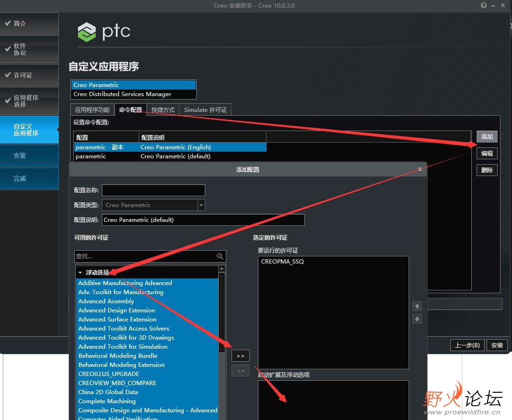Click the scroll up arrow of license list
This screenshot has width=512, height=420.
tap(222, 269)
